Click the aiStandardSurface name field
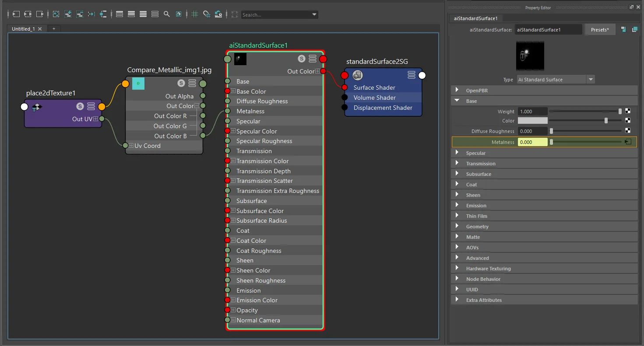This screenshot has height=346, width=644. (x=548, y=30)
